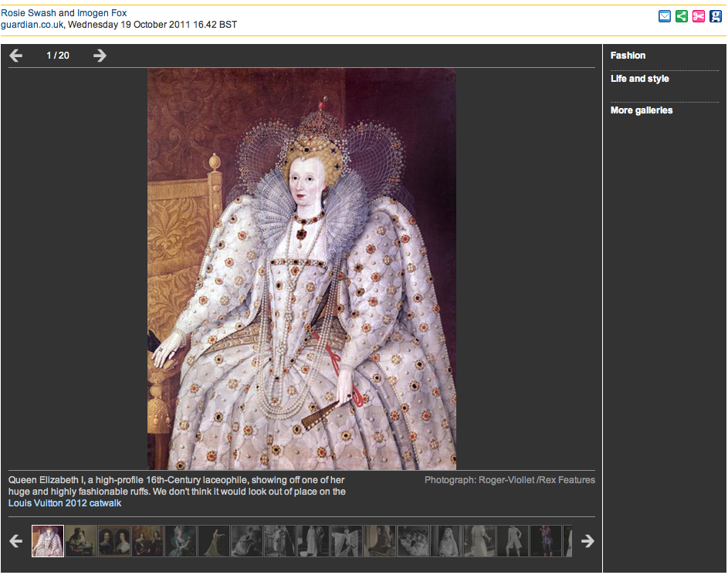Image resolution: width=728 pixels, height=575 pixels.
Task: Open the green share icon
Action: pyautogui.click(x=682, y=17)
